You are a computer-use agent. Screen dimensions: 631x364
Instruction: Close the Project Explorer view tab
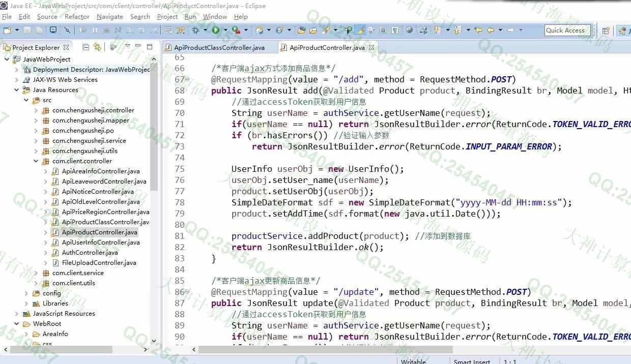pos(66,47)
